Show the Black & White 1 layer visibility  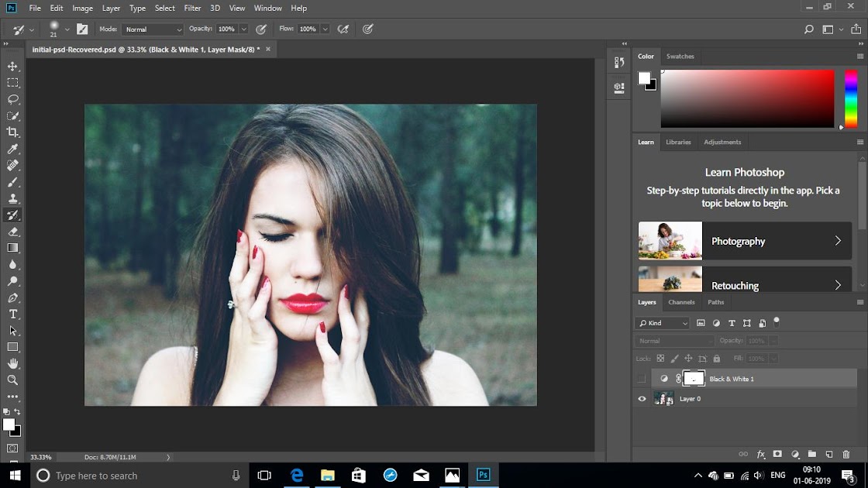(x=641, y=378)
